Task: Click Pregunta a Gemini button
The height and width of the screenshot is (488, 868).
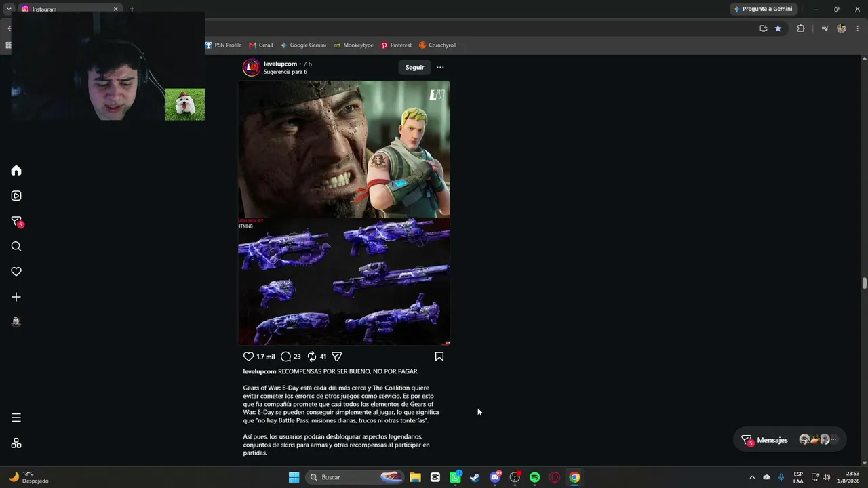Action: coord(763,9)
